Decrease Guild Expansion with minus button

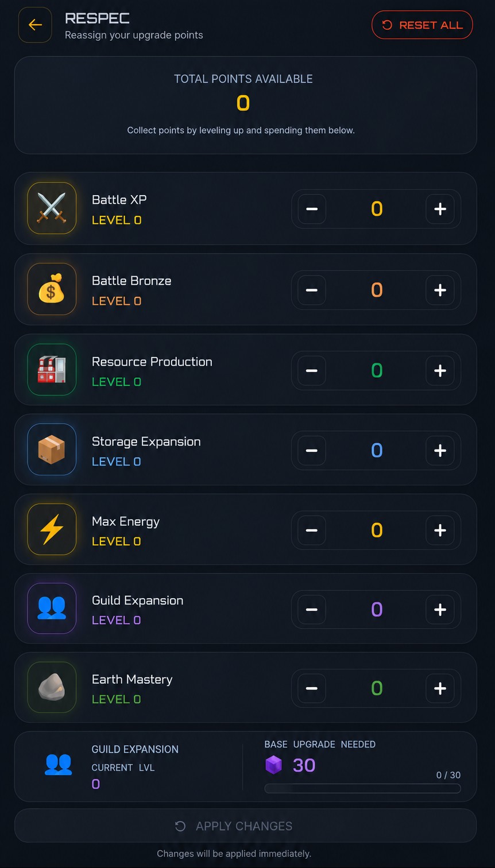(312, 609)
